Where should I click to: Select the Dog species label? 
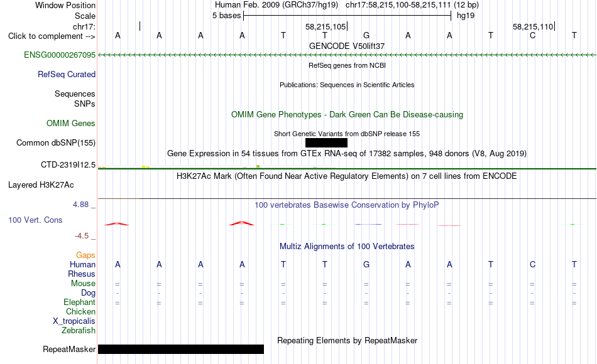[89, 293]
